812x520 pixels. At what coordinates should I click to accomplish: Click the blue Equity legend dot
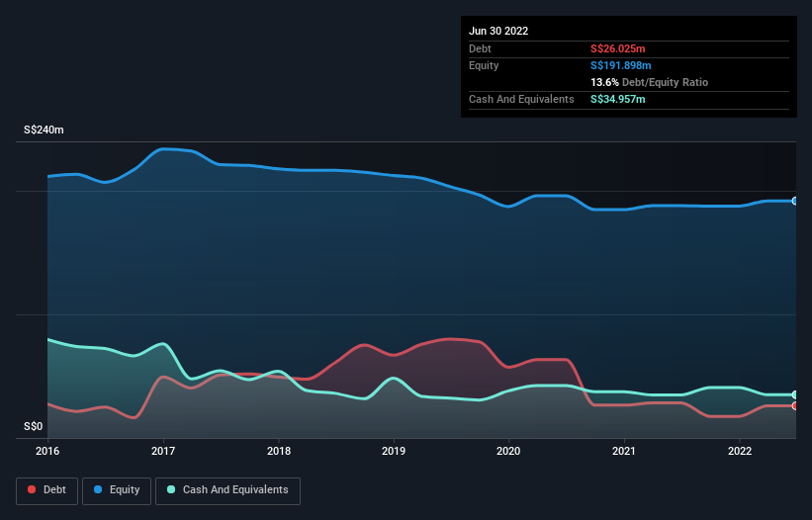pyautogui.click(x=98, y=489)
